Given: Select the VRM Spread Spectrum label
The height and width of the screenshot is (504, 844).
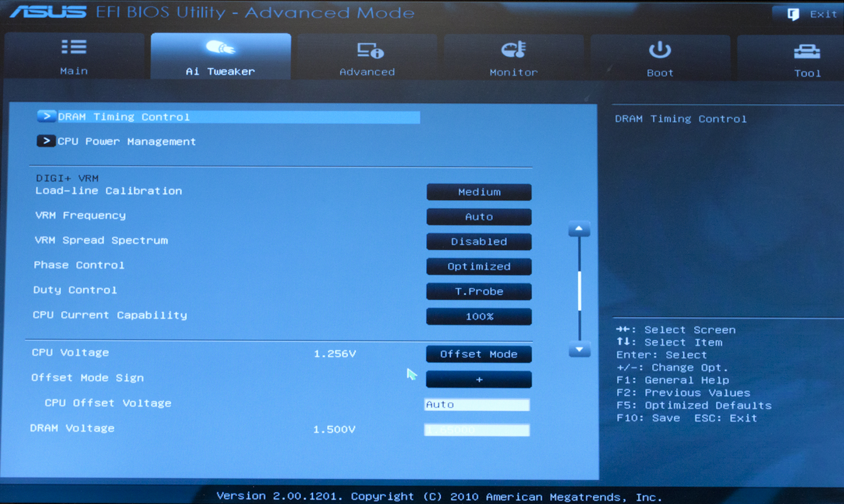Looking at the screenshot, I should (x=101, y=240).
